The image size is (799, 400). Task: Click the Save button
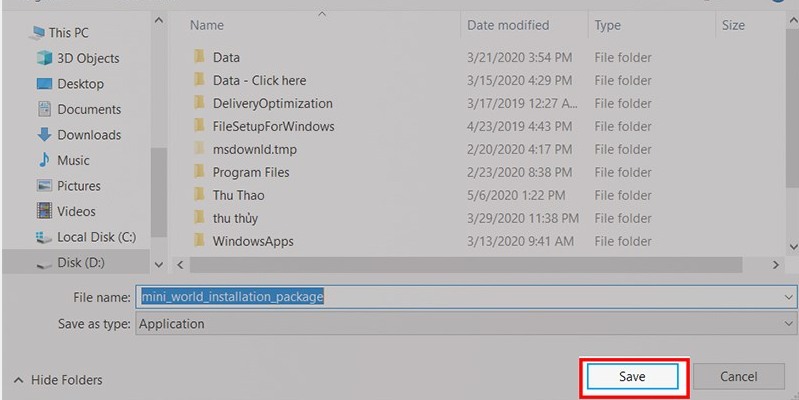632,377
